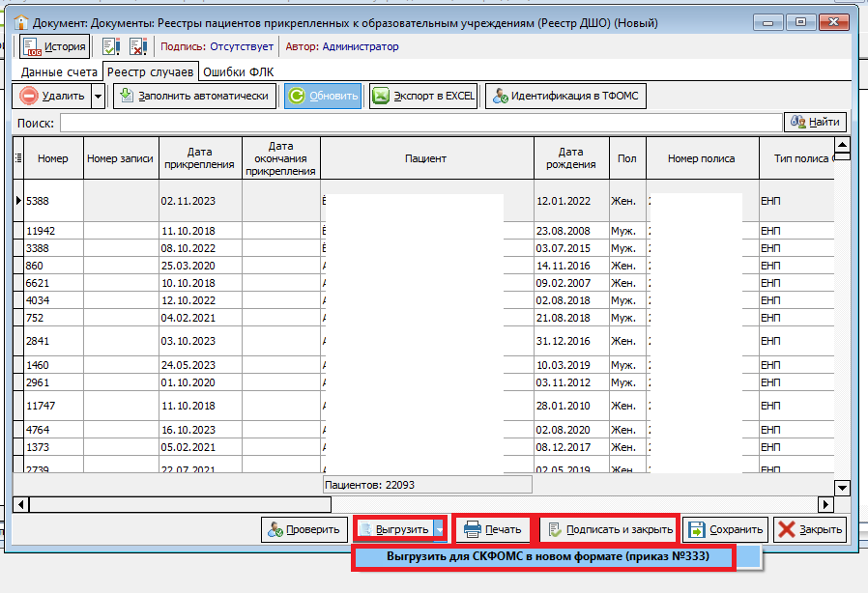The height and width of the screenshot is (593, 868).
Task: Click horizontal scrollbar right arrow
Action: click(x=825, y=504)
